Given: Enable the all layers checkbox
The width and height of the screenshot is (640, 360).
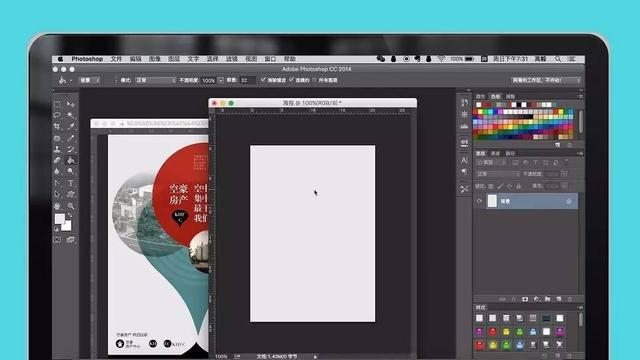Looking at the screenshot, I should tap(315, 80).
